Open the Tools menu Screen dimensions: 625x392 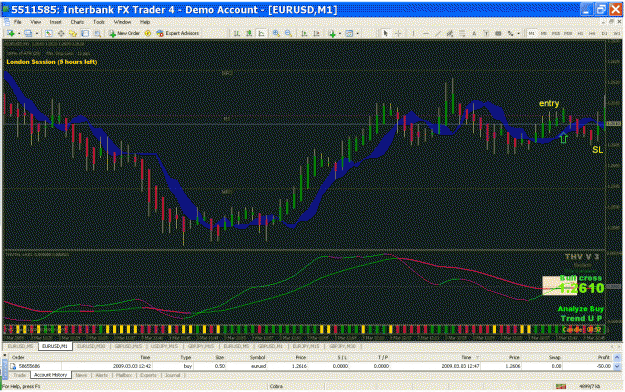click(98, 22)
